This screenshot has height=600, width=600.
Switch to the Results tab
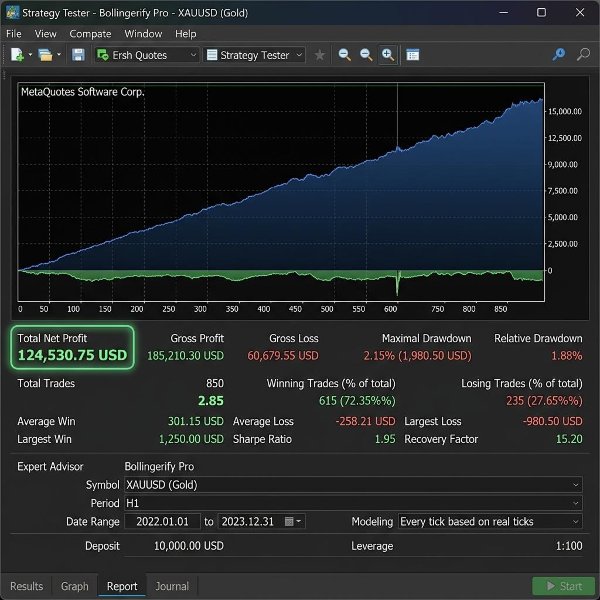(26, 586)
